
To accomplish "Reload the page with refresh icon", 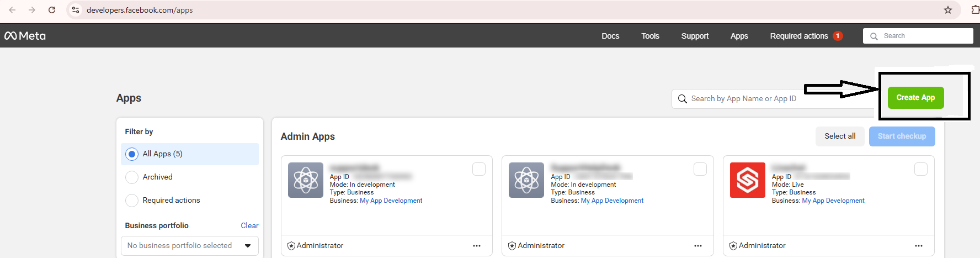I will (52, 10).
